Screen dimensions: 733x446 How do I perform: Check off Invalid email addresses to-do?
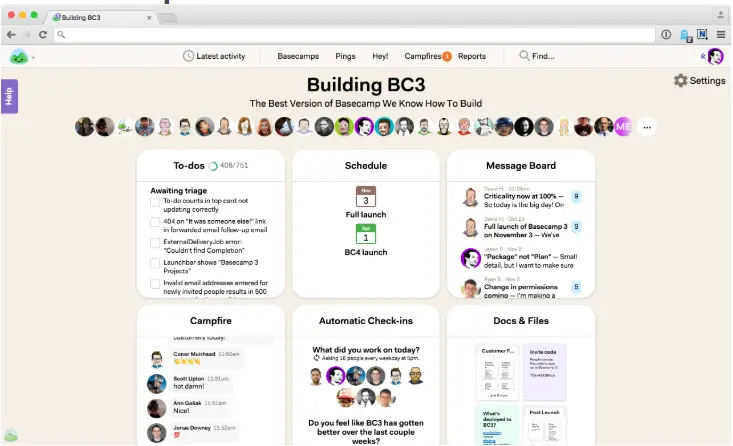coord(155,284)
